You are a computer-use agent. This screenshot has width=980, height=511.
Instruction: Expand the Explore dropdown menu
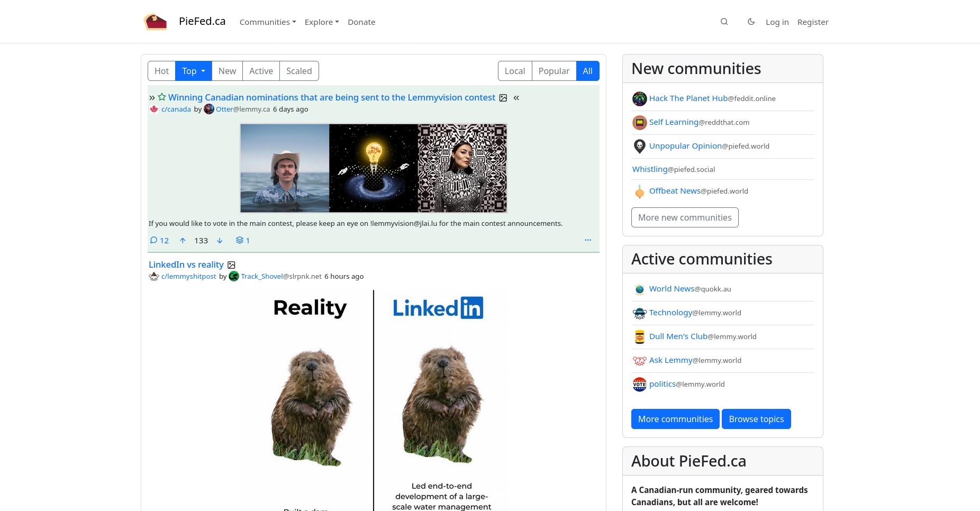coord(322,22)
